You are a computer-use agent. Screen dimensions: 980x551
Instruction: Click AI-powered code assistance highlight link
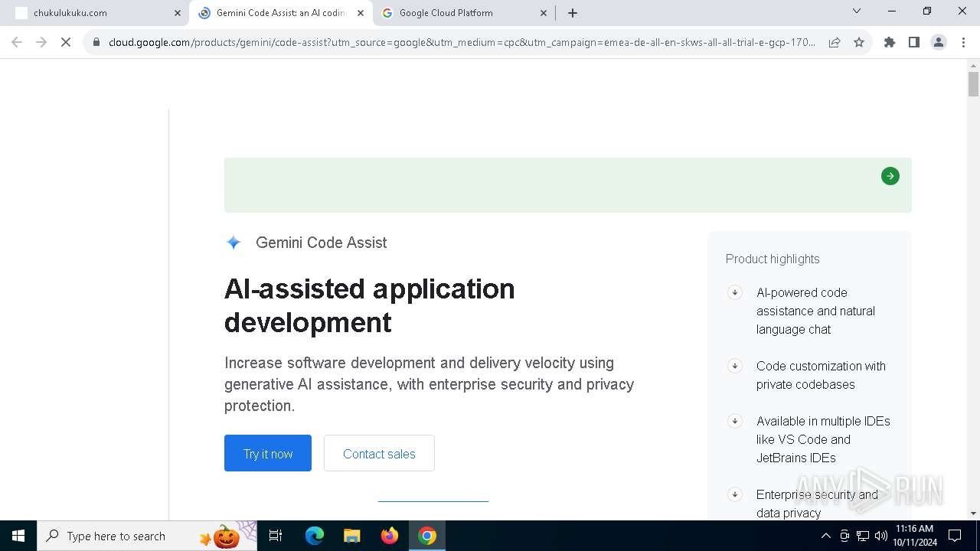(815, 311)
